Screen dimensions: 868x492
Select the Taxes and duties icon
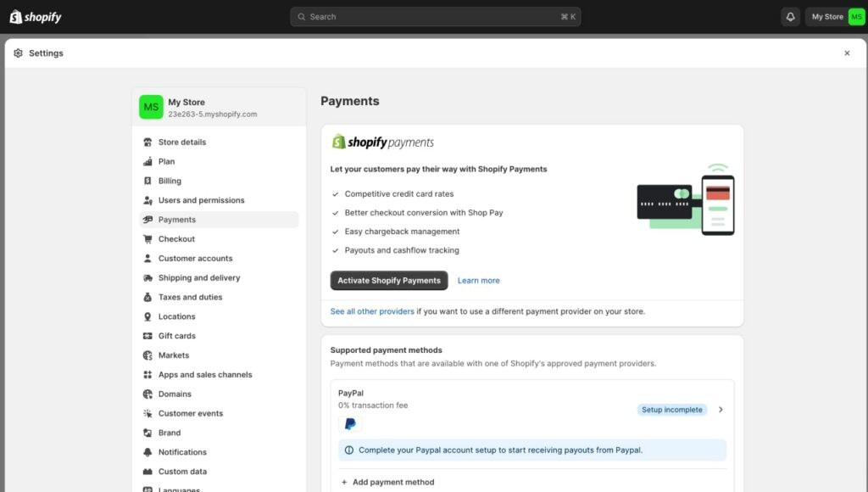(x=149, y=297)
